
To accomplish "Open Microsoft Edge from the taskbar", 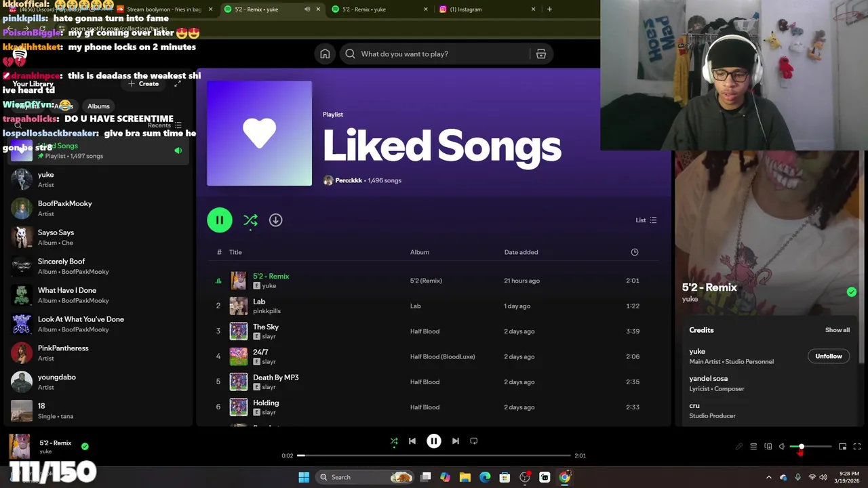I will 485,477.
